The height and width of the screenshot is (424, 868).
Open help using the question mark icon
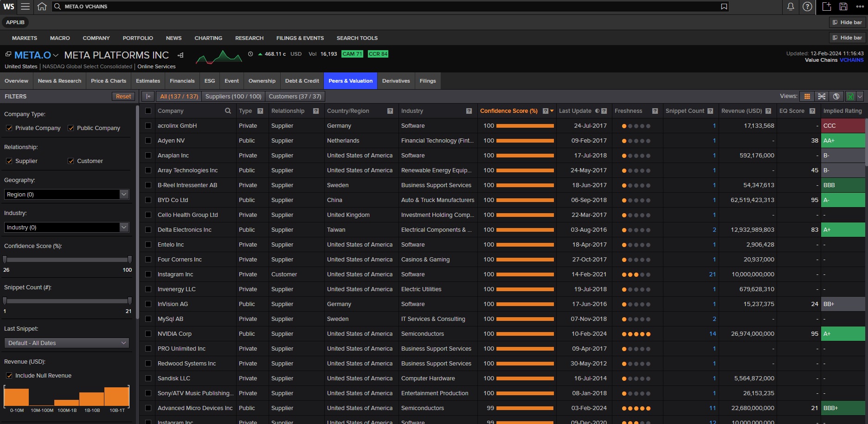tap(807, 7)
